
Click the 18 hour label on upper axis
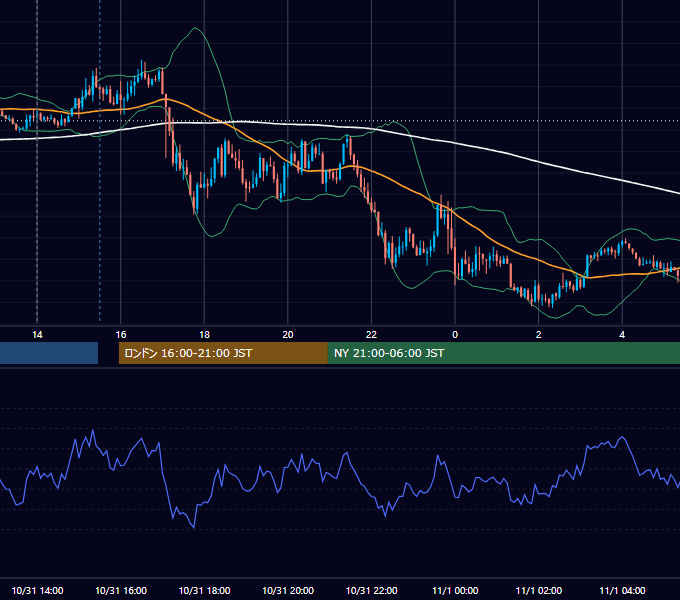pos(204,335)
